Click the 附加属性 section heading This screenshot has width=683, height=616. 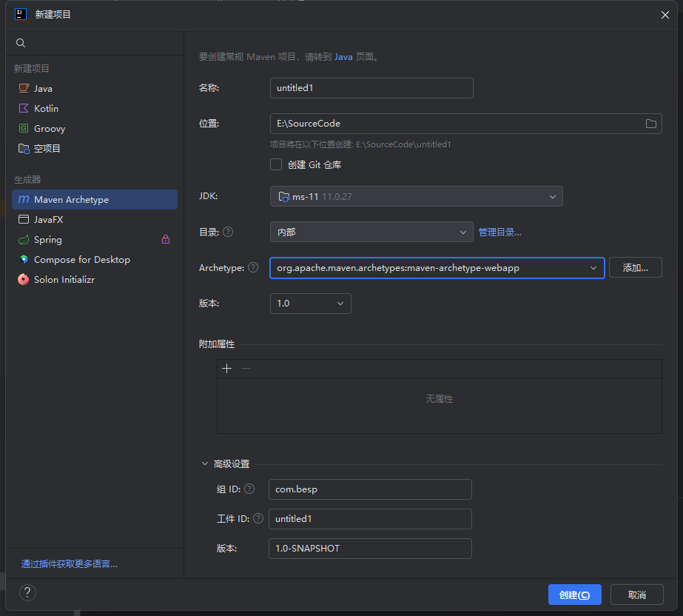217,344
